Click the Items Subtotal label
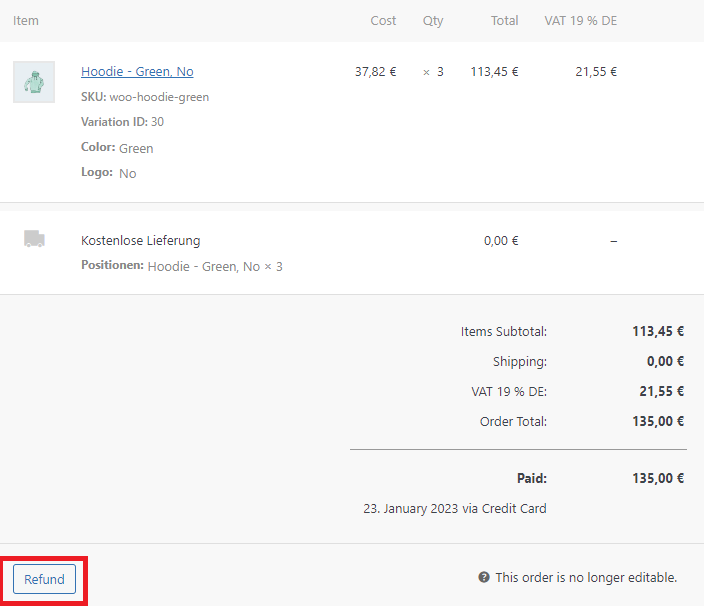 point(504,332)
